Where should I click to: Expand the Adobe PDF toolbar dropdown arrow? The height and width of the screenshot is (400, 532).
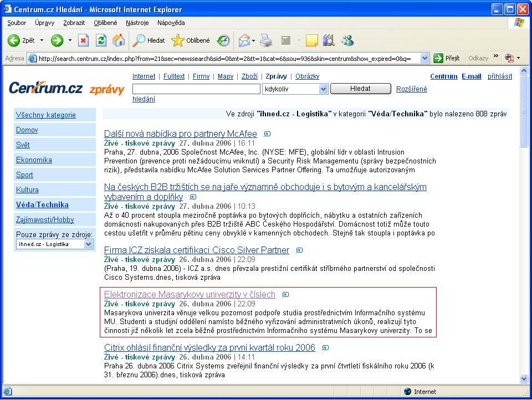[x=518, y=58]
